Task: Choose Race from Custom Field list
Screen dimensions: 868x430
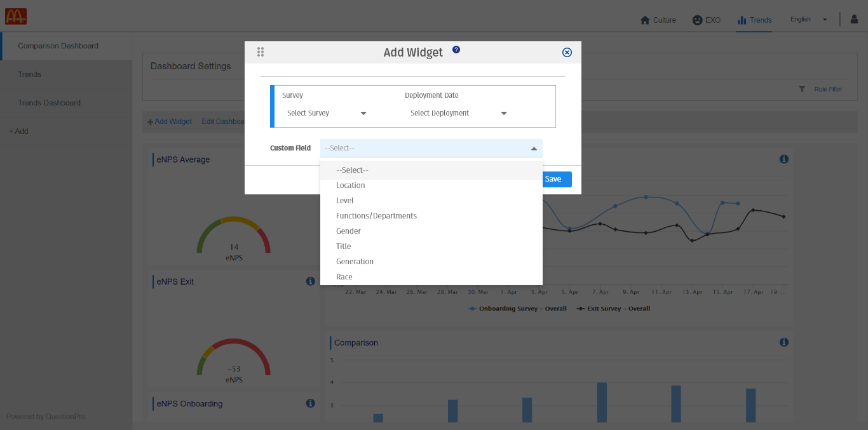Action: pos(431,277)
